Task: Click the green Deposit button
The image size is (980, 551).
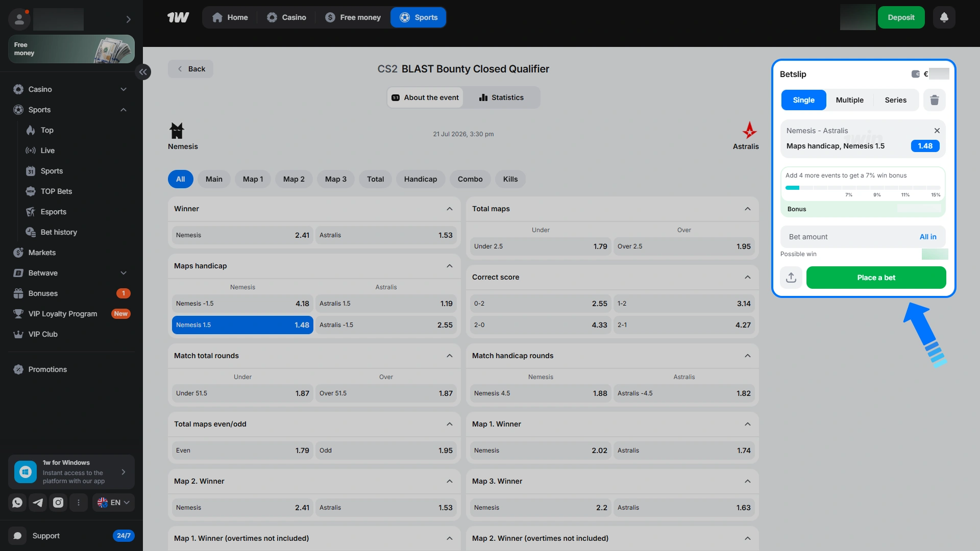Action: tap(901, 17)
